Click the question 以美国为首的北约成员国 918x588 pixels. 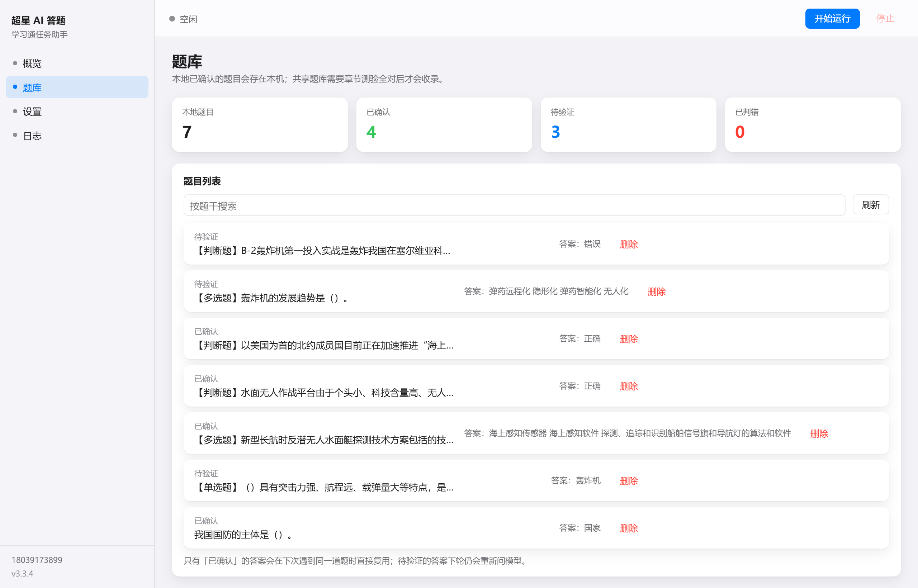pos(324,346)
